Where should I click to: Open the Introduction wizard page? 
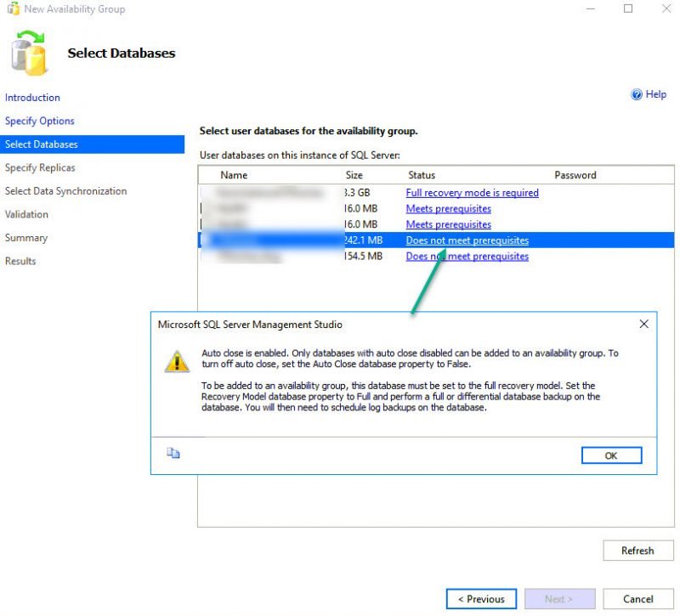[x=32, y=98]
